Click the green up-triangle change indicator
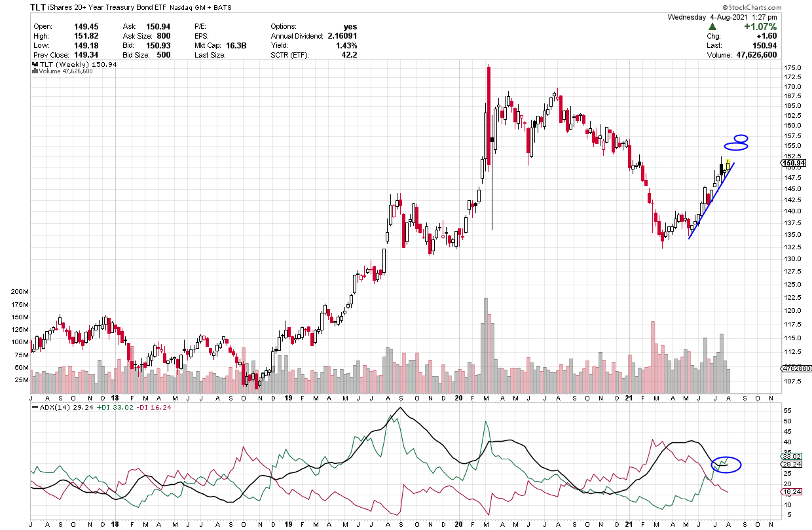Screen dimensions: 812x530 (x=712, y=27)
